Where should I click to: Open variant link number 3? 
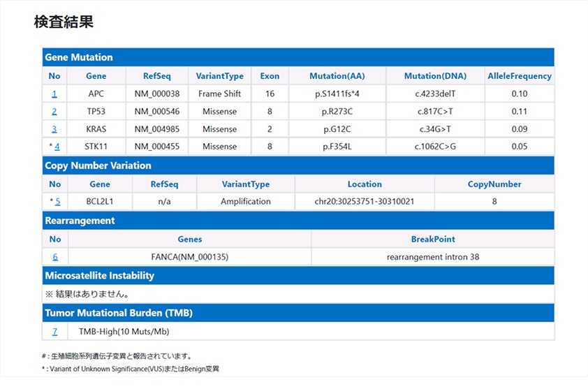pyautogui.click(x=54, y=129)
